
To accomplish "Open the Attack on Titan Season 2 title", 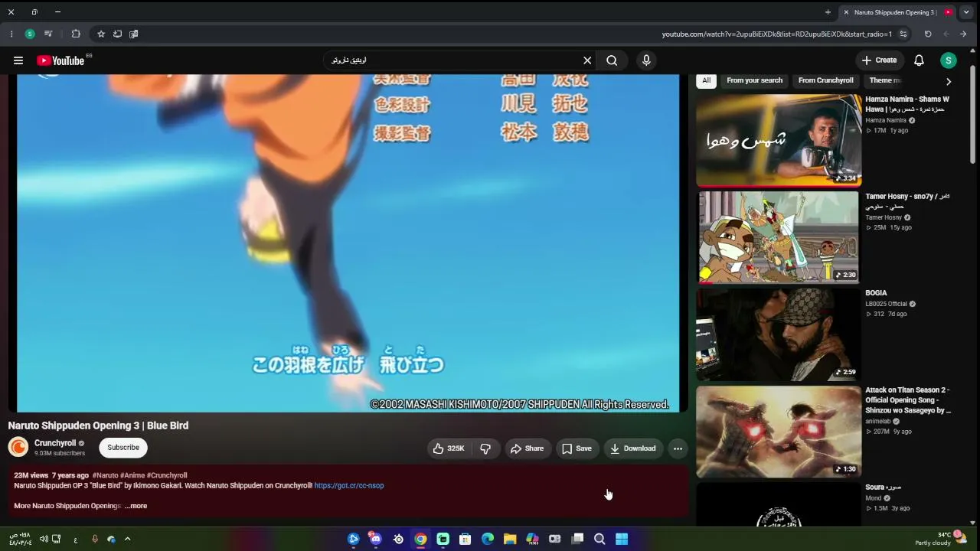I will tap(909, 400).
